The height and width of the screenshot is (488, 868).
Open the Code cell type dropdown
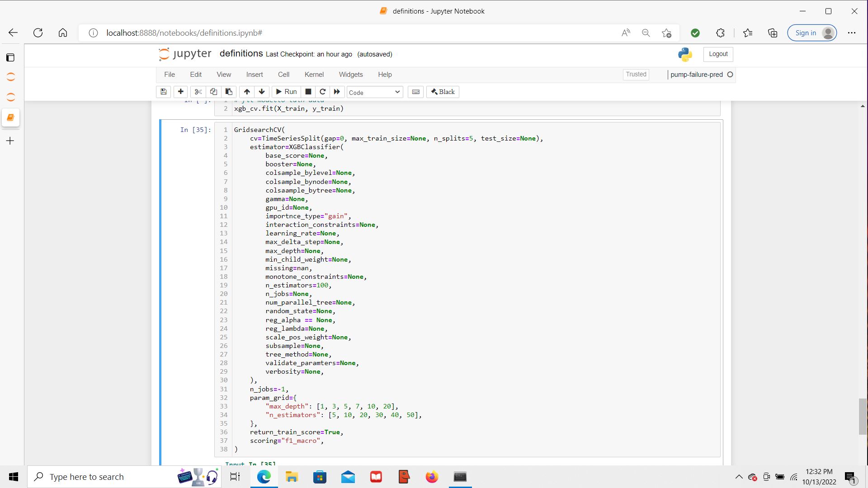pos(375,92)
